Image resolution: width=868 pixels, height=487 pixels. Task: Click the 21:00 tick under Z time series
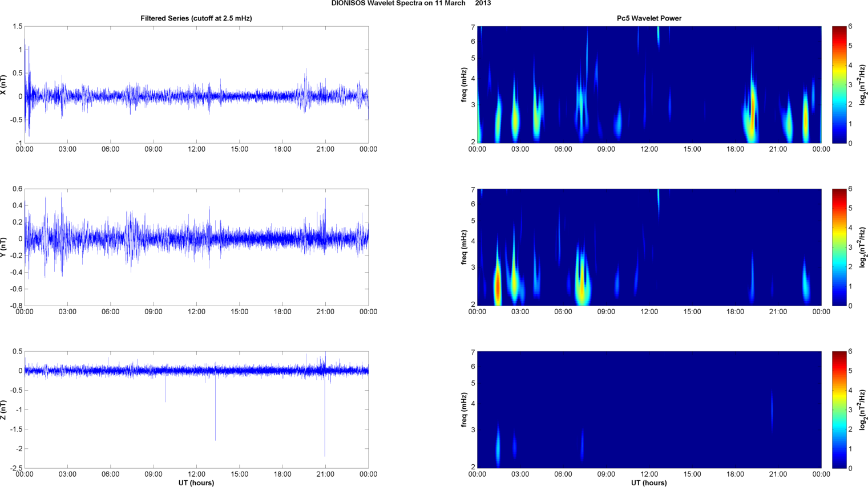tap(325, 474)
